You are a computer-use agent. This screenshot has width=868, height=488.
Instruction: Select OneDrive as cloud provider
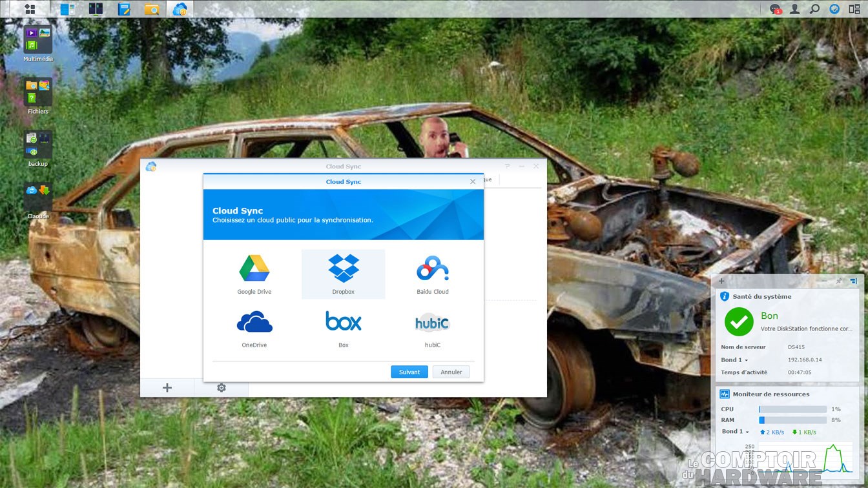254,327
